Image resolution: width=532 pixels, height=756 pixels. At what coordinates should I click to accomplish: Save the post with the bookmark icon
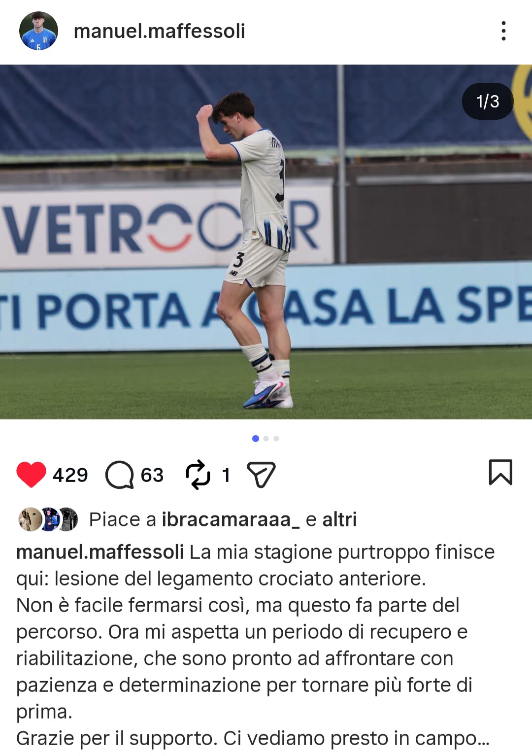point(500,472)
